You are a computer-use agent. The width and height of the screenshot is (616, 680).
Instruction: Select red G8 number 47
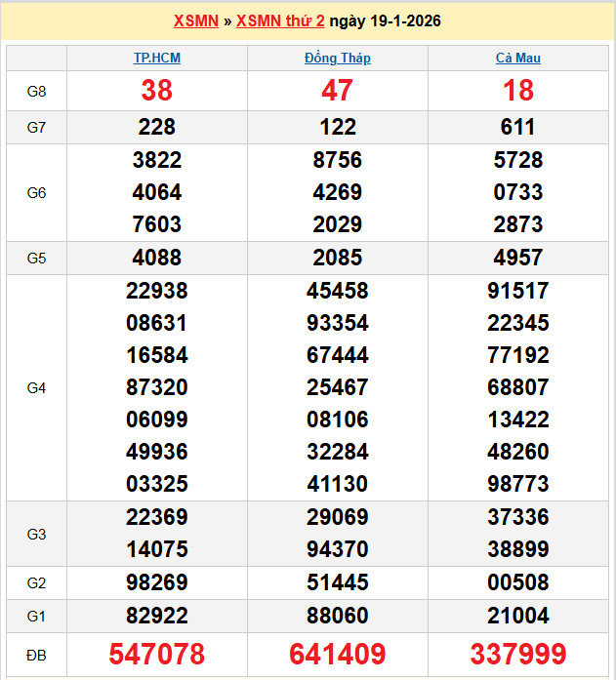click(x=338, y=91)
